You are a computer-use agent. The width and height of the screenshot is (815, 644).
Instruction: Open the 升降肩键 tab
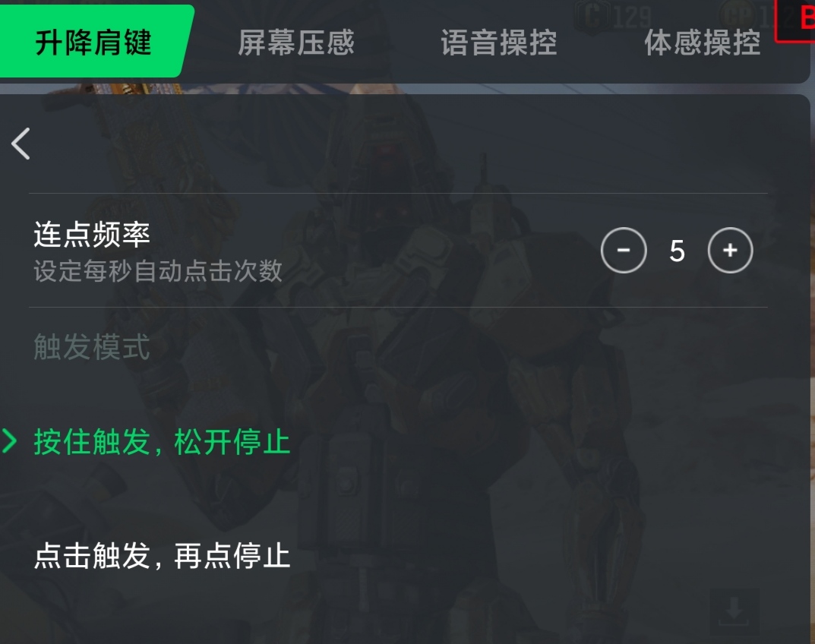point(93,42)
